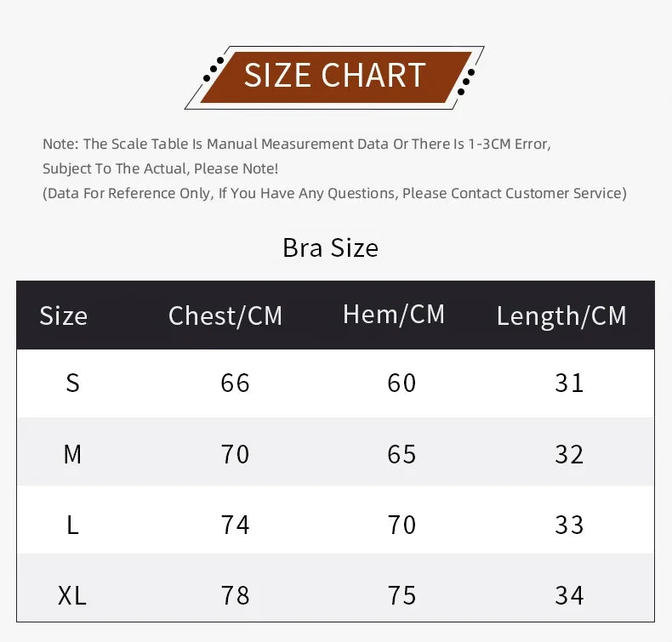
Task: Click the XL size row label
Action: pyautogui.click(x=72, y=595)
